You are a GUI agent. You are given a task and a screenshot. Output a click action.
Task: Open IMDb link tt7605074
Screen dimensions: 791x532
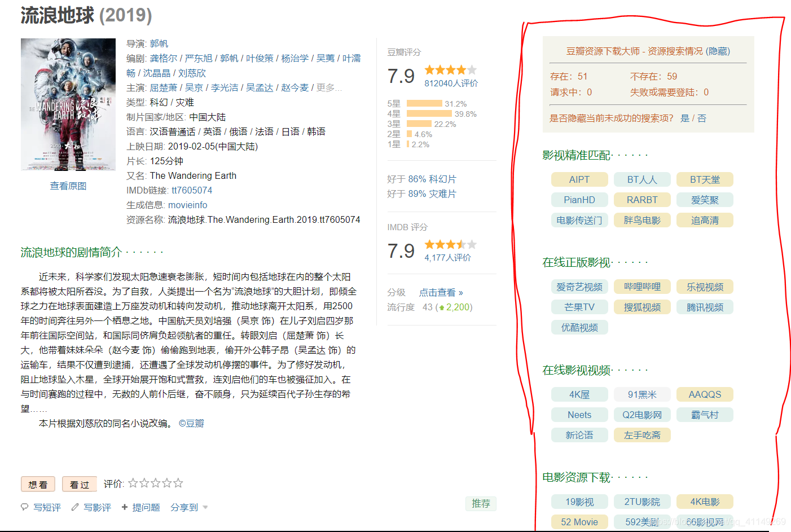pos(192,190)
